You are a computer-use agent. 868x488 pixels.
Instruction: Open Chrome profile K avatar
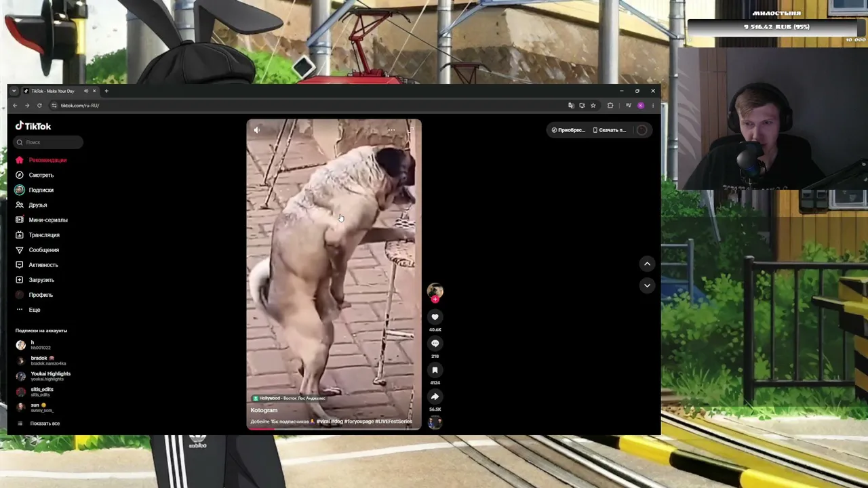coord(641,105)
